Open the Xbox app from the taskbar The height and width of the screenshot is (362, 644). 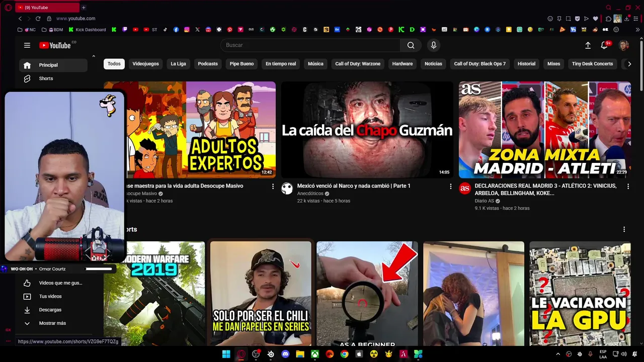coord(314,354)
